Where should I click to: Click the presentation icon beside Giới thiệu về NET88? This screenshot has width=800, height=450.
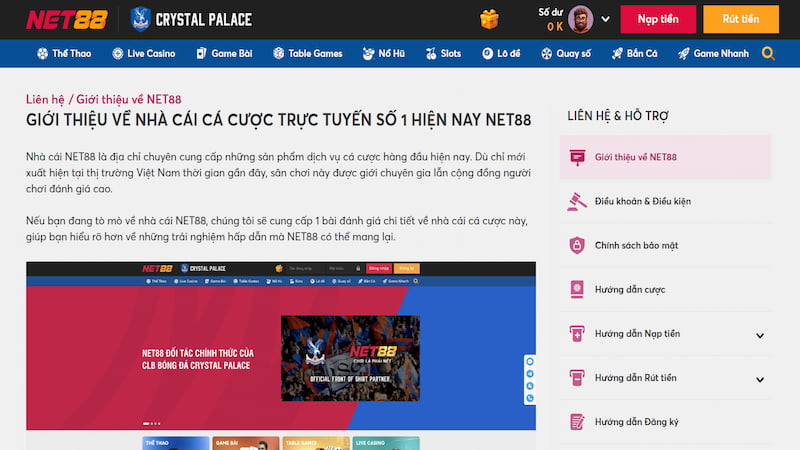coord(576,157)
